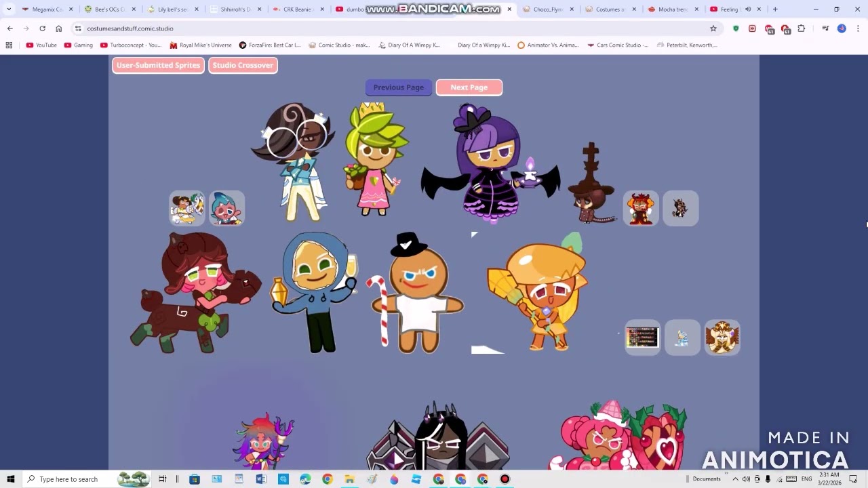Select the chocolate chess-piece hat cookie sprite
The image size is (868, 488).
591,183
